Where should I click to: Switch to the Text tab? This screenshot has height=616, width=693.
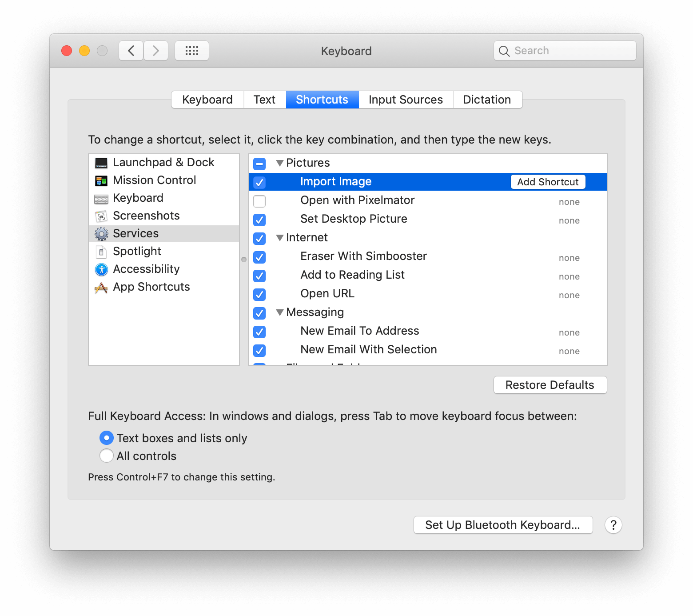click(x=265, y=100)
